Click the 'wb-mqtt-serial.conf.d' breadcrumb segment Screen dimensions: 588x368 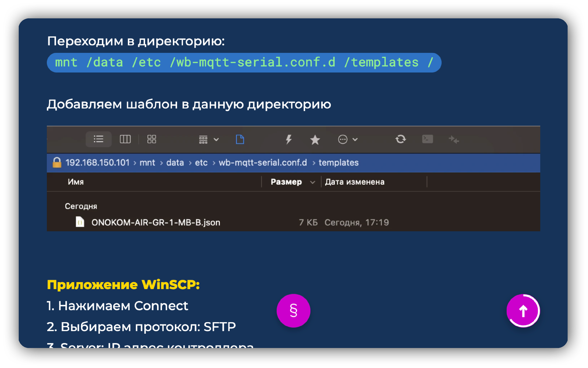coord(262,163)
